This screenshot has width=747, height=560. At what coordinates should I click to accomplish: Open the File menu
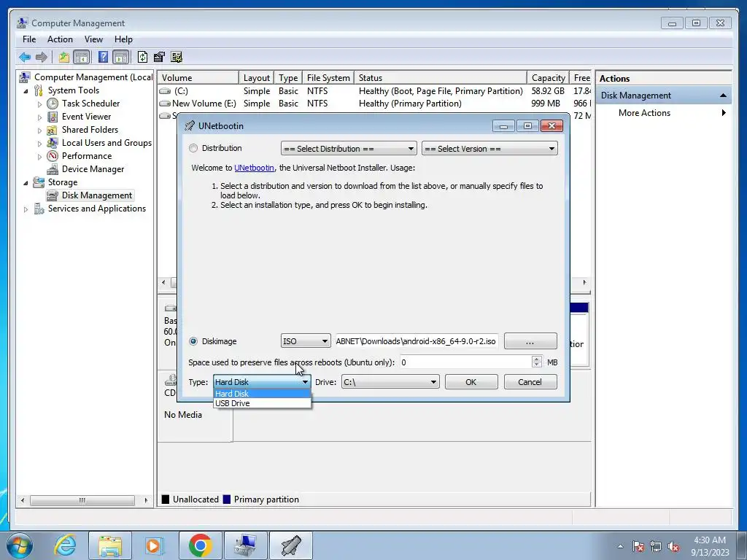29,39
